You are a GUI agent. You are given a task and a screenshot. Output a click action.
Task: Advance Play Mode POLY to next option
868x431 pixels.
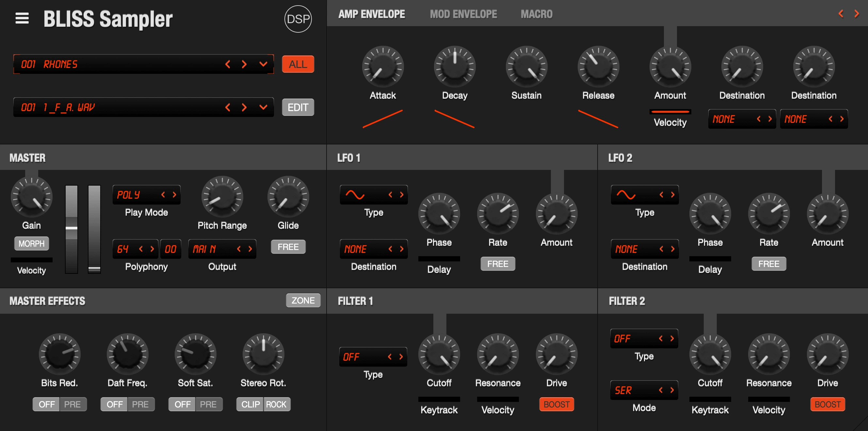[x=174, y=195]
